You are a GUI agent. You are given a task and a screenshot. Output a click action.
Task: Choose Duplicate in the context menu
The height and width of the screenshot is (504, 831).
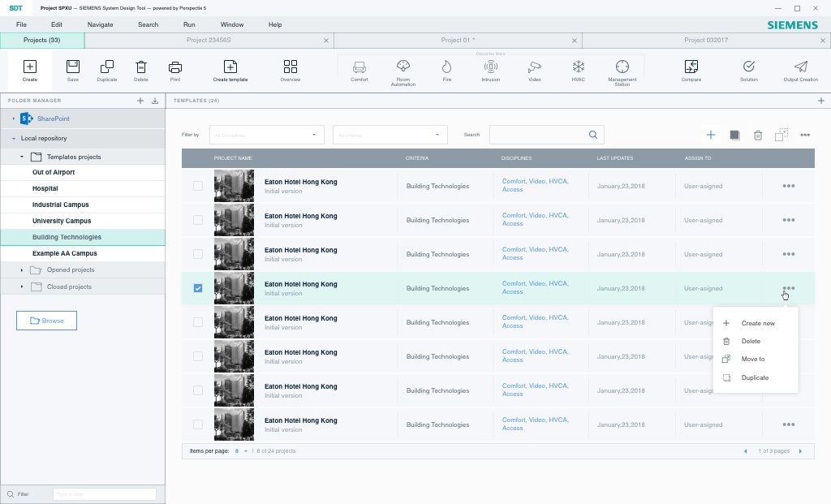pyautogui.click(x=756, y=378)
